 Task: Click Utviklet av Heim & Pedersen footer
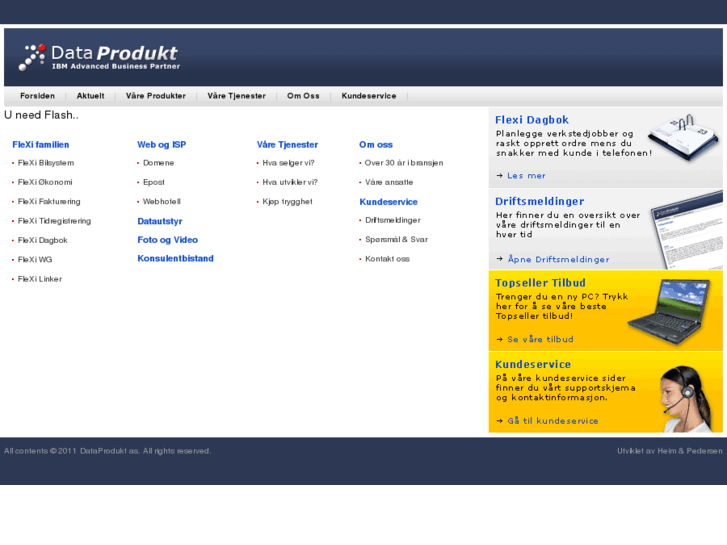(x=670, y=451)
